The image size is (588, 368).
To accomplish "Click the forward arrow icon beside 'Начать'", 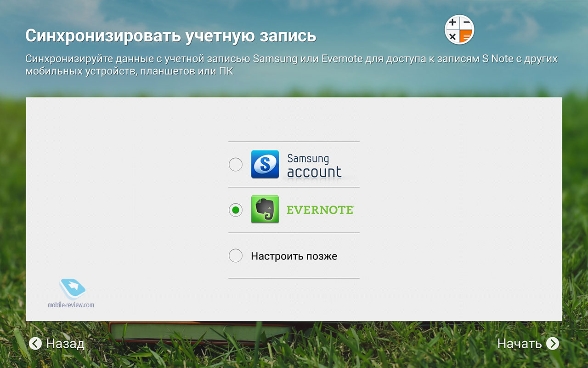I will pos(553,344).
